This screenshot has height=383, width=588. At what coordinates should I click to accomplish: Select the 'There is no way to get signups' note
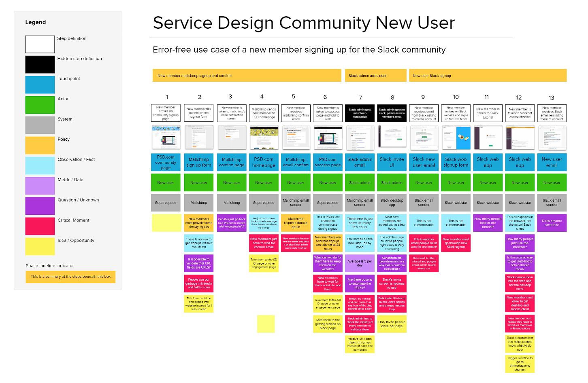(199, 243)
